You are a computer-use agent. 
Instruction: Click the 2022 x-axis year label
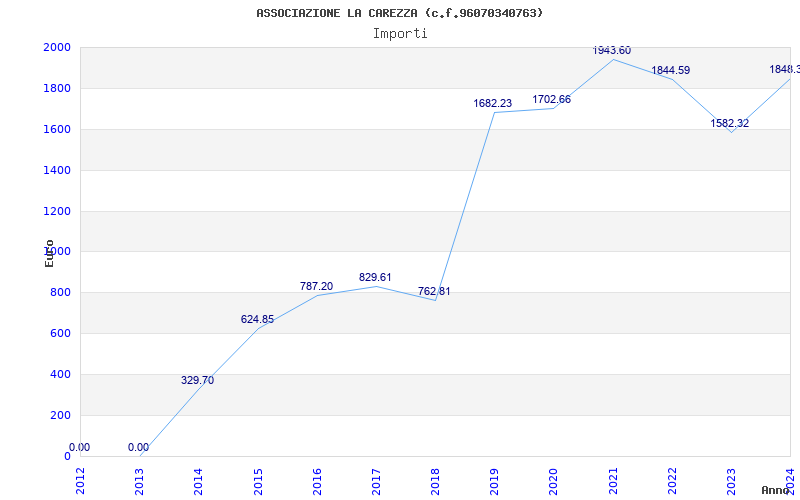[x=672, y=481]
